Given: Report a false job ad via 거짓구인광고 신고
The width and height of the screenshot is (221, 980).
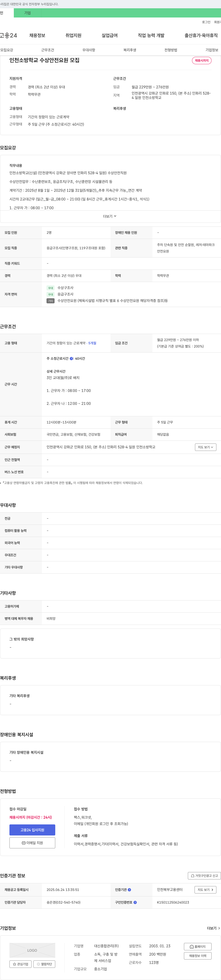Looking at the screenshot, I should 204,876.
